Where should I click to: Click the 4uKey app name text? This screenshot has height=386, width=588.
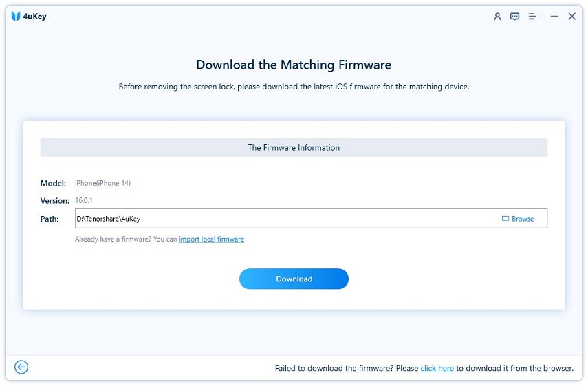point(36,17)
